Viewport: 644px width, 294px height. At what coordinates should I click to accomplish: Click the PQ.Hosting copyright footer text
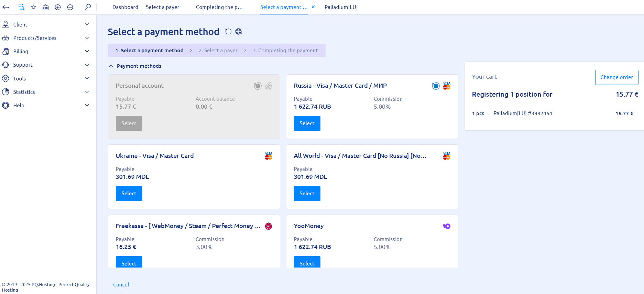point(46,287)
